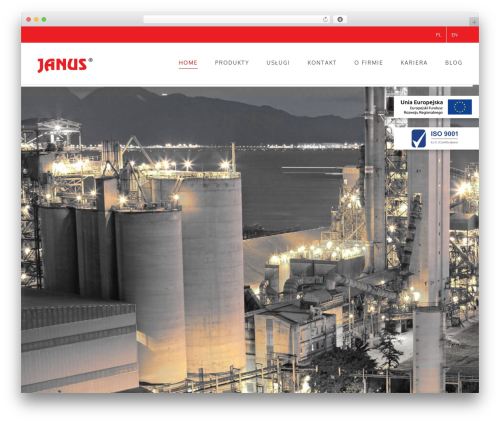Image resolution: width=500 pixels, height=423 pixels.
Task: Open a new browser tab
Action: point(474,22)
